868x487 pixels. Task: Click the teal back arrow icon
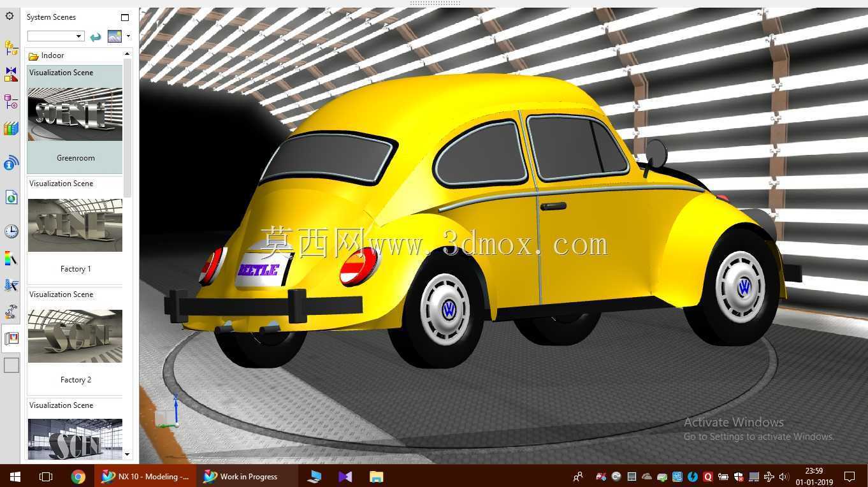pyautogui.click(x=96, y=36)
